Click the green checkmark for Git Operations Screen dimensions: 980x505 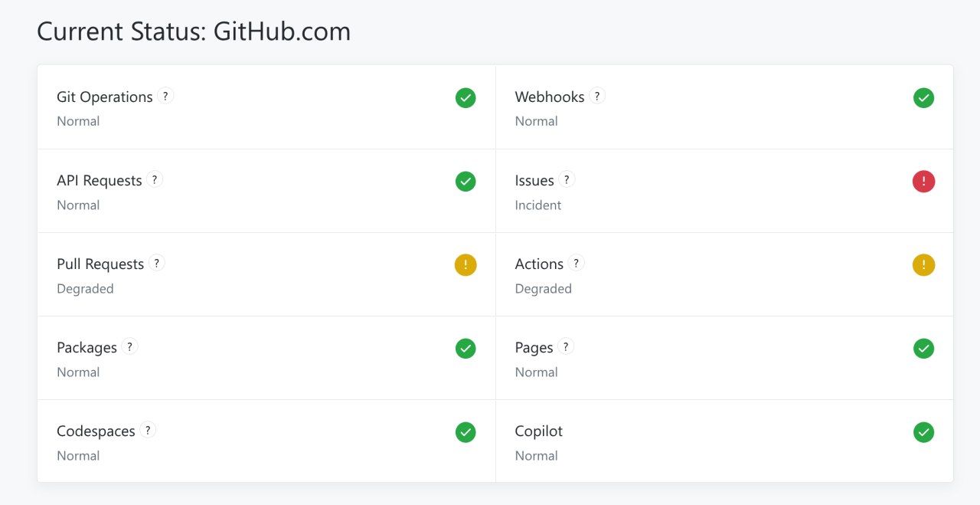(465, 98)
